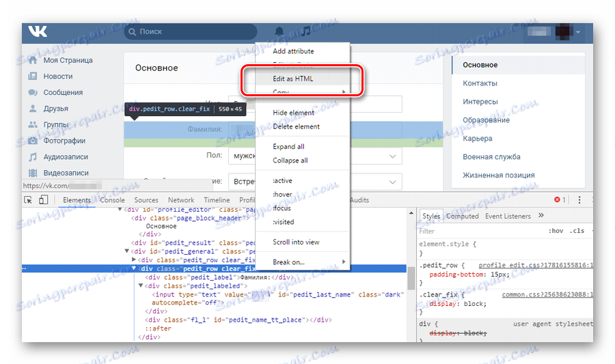The height and width of the screenshot is (364, 615).
Task: Collapse the pedit_labeled div node
Action: [x=141, y=285]
